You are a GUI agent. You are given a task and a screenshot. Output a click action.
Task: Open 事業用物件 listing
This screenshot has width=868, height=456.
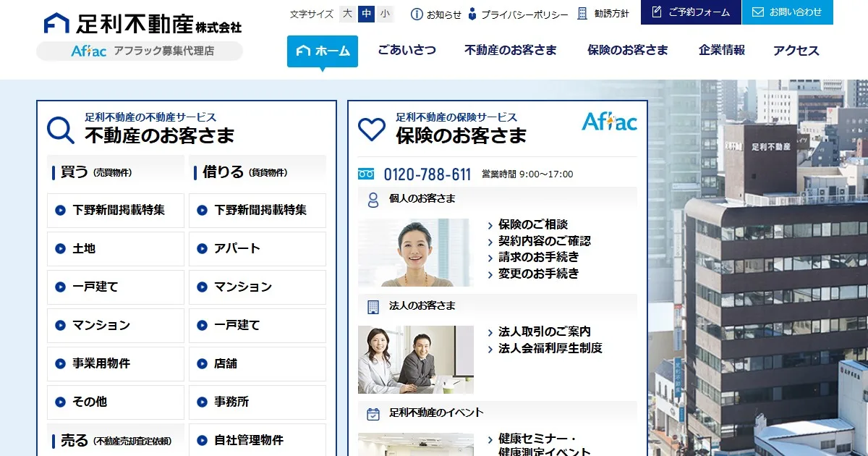(116, 364)
